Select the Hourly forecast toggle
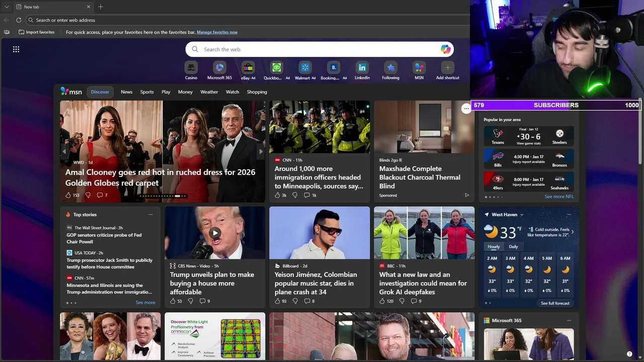The image size is (644, 362). (x=494, y=246)
